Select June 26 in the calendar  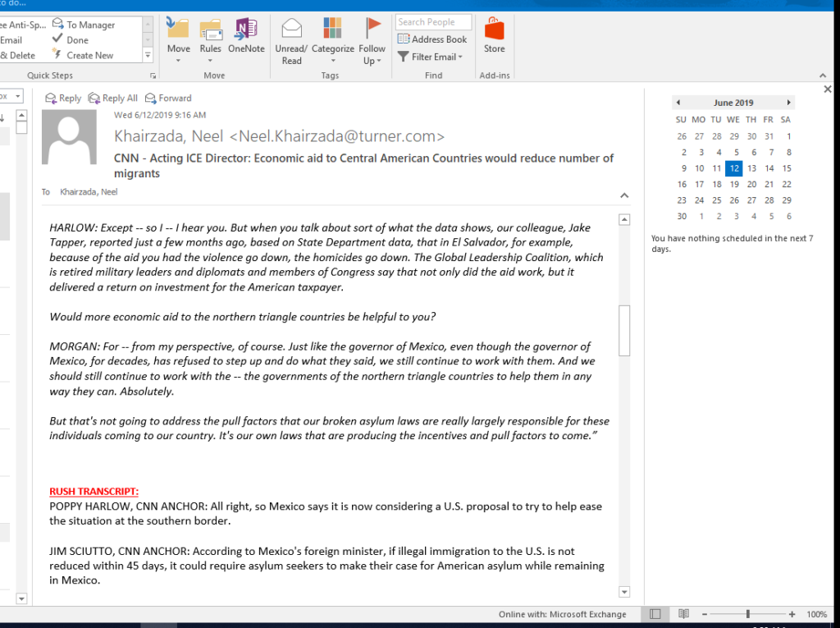[734, 200]
